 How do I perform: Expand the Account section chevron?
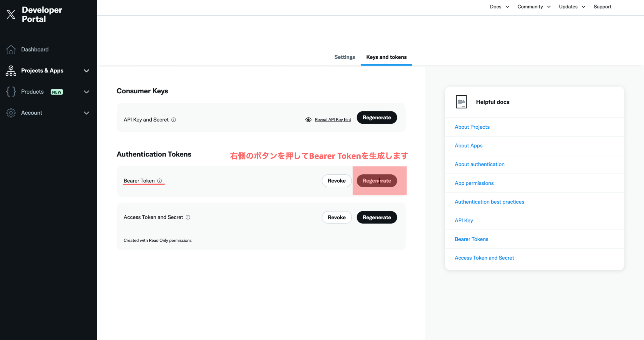pos(86,113)
